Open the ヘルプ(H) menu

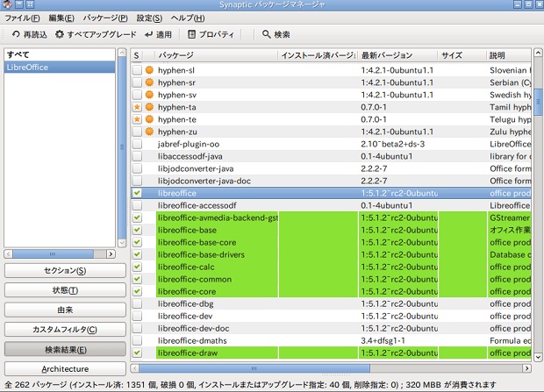(x=188, y=18)
